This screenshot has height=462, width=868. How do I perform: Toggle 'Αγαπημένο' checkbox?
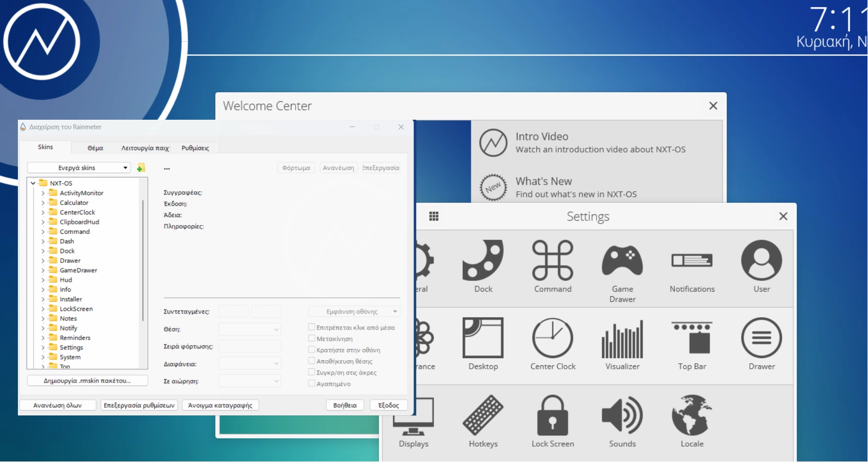(x=311, y=383)
